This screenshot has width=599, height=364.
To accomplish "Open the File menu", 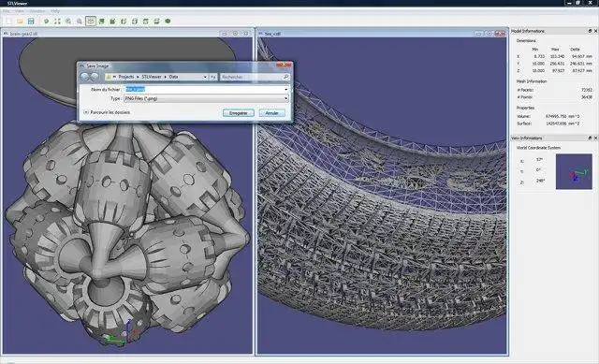I will 7,11.
